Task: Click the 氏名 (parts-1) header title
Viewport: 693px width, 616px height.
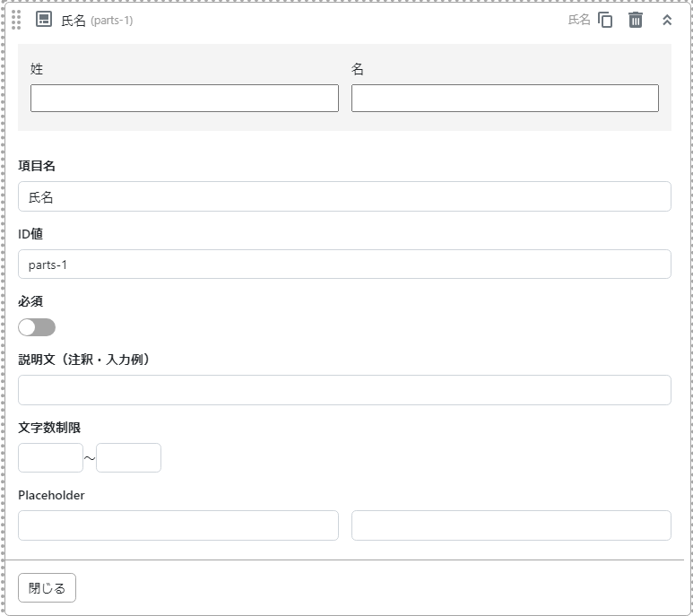Action: (97, 20)
